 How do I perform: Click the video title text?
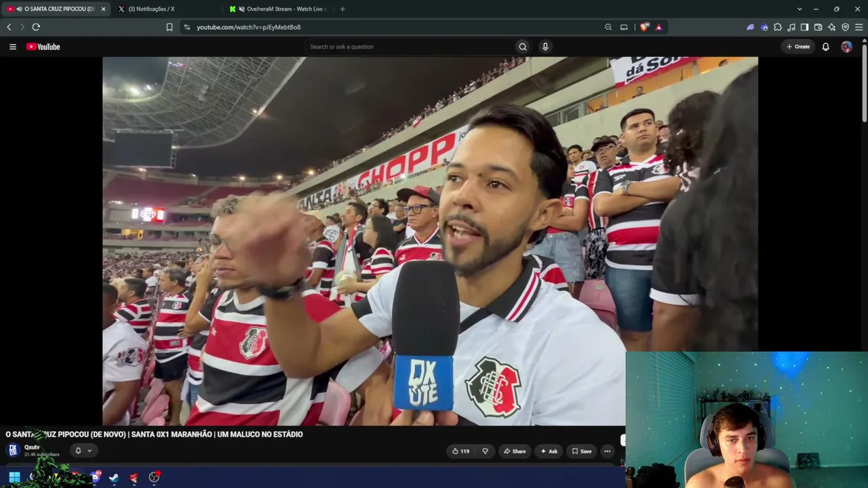[154, 434]
